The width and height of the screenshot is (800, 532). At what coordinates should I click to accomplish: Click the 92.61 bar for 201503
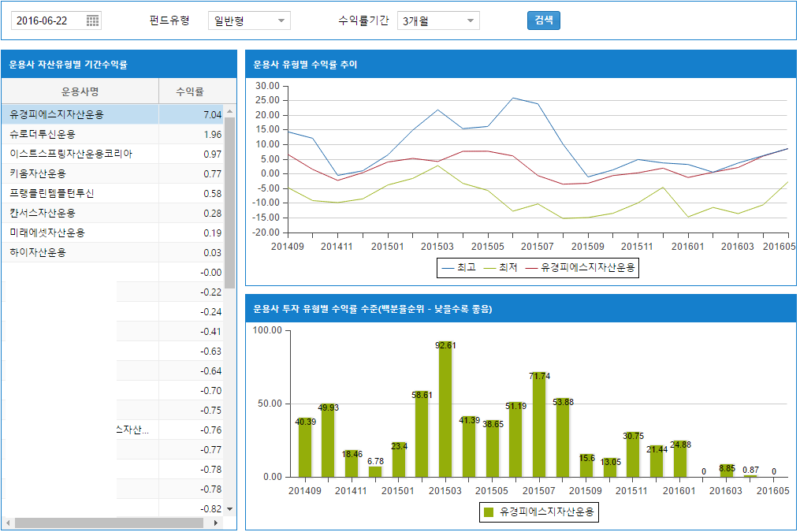[445, 410]
